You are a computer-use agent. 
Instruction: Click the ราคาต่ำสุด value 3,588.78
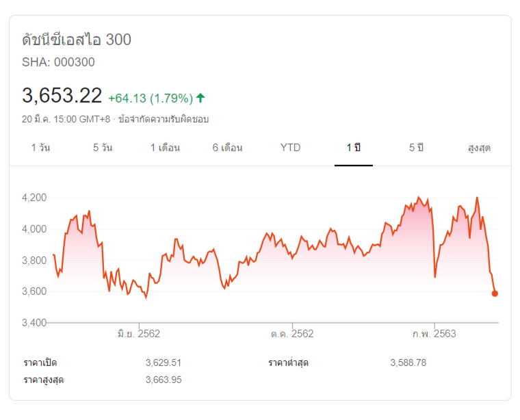click(408, 363)
